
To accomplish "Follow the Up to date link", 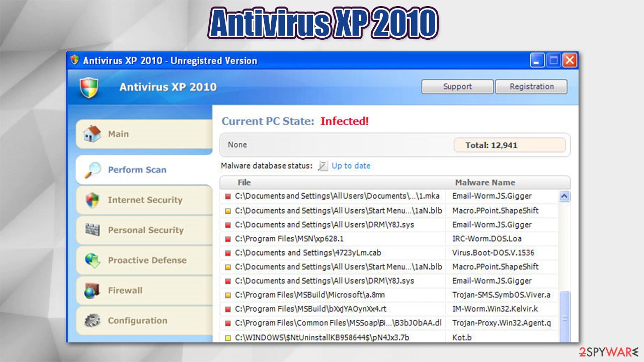I will coord(351,165).
